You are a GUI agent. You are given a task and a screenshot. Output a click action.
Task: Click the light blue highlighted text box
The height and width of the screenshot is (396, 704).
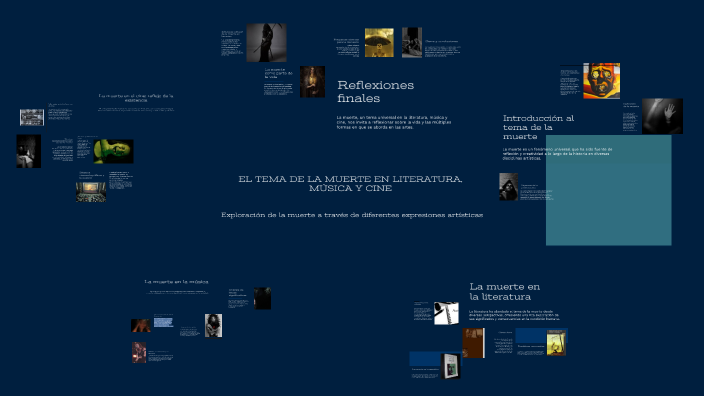pyautogui.click(x=163, y=322)
